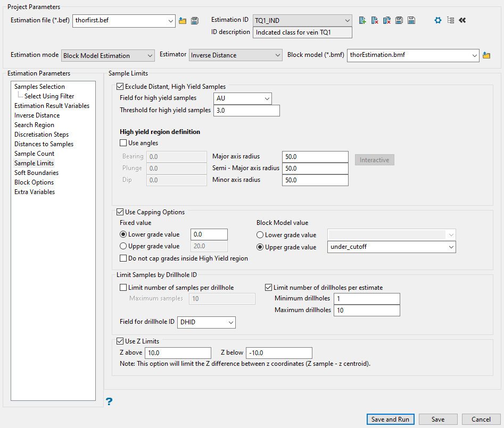Select Fixed Upper grade value radio

coord(123,246)
